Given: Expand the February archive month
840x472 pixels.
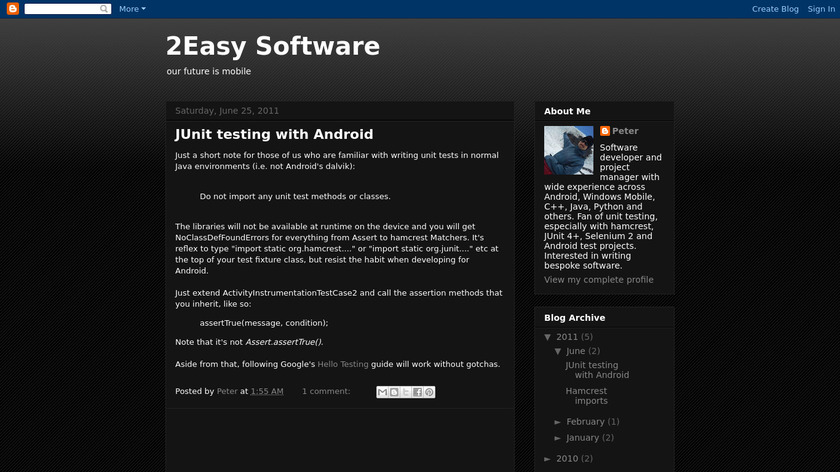Looking at the screenshot, I should [x=558, y=422].
